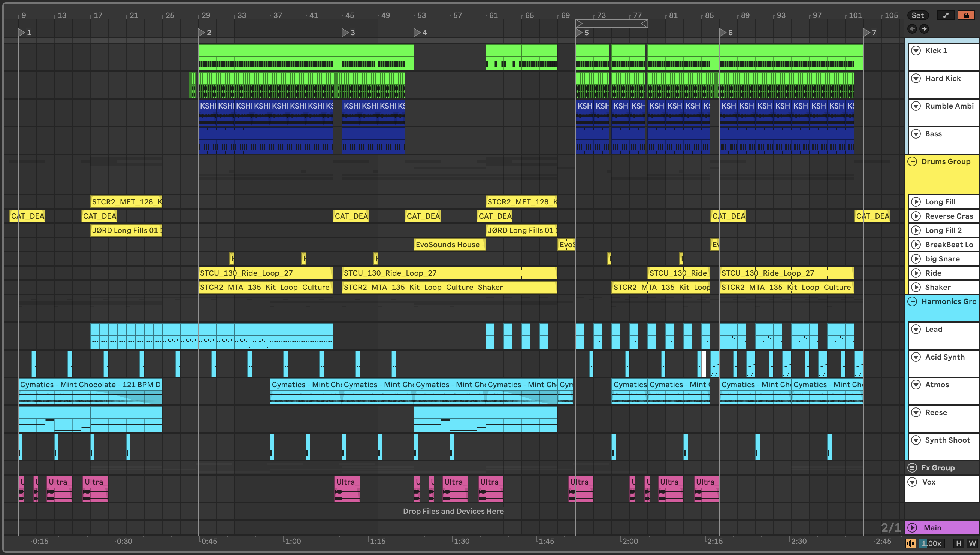Screen dimensions: 980x555
Task: Toggle the automation lock button
Action: (965, 15)
